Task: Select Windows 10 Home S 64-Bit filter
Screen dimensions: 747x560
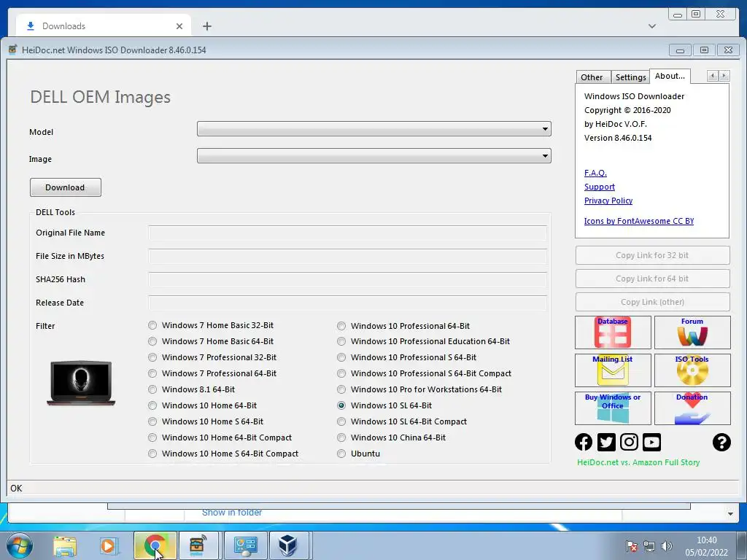Action: tap(152, 421)
